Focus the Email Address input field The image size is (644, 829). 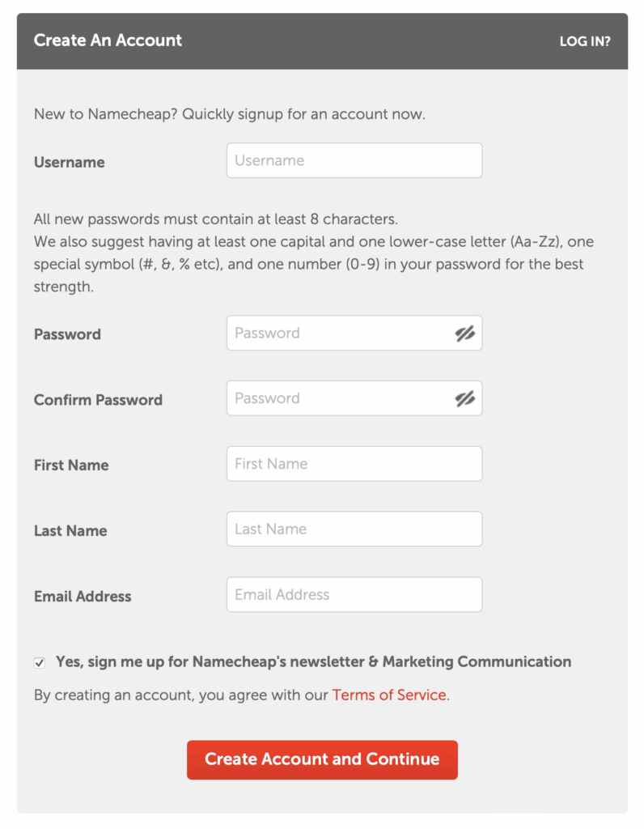tap(354, 594)
